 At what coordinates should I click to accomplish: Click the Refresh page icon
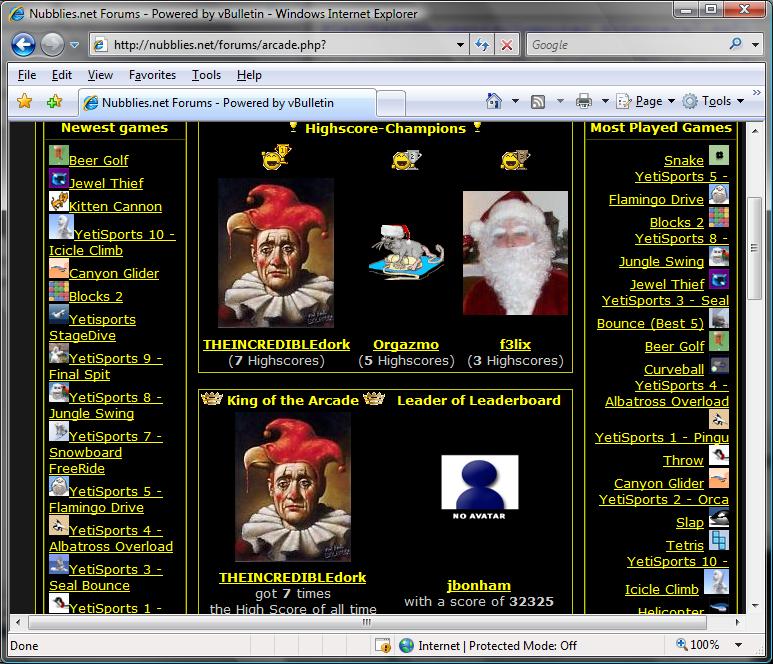482,45
